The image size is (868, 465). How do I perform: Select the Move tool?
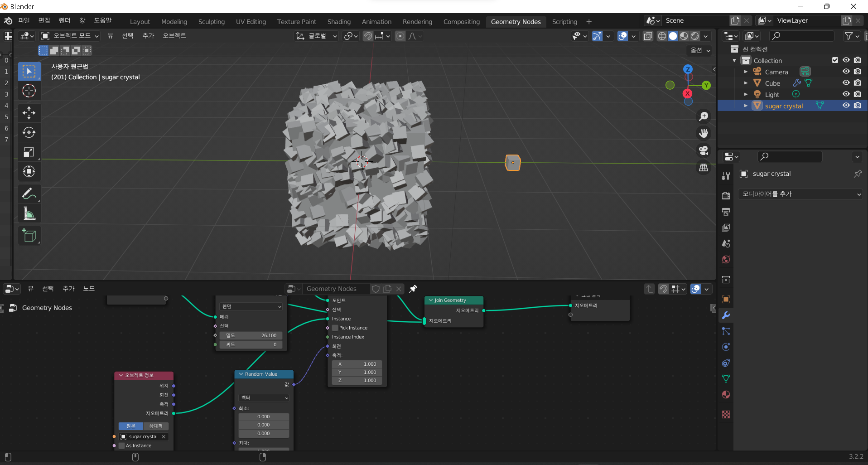click(29, 112)
